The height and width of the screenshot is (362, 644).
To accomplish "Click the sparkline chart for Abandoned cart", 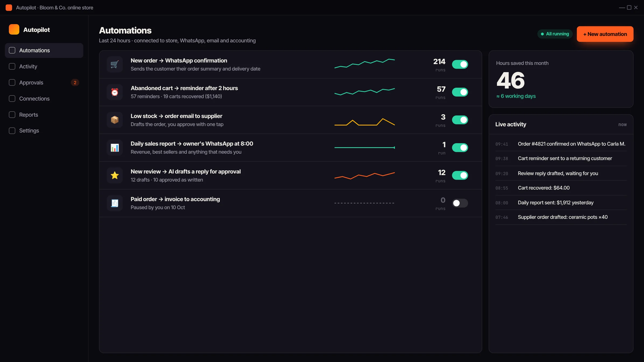I will coord(364,92).
